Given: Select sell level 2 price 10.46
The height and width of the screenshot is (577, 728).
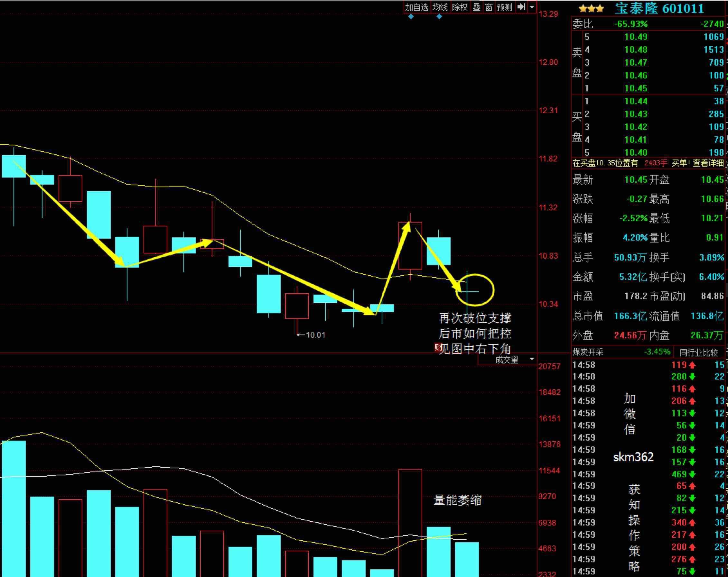Looking at the screenshot, I should 636,75.
